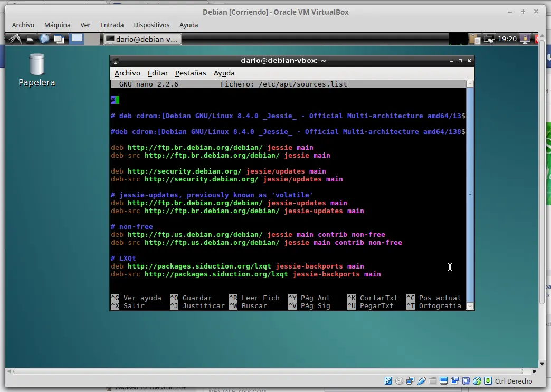551x392 pixels.
Task: Click the ^O Guardar nano shortcut
Action: click(191, 298)
